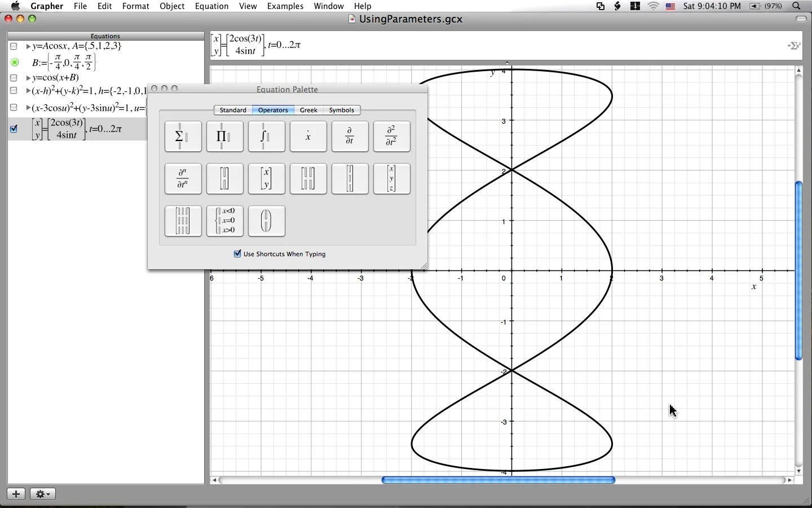Insert the 3x3 matrix template
The image size is (812, 508).
(x=183, y=221)
